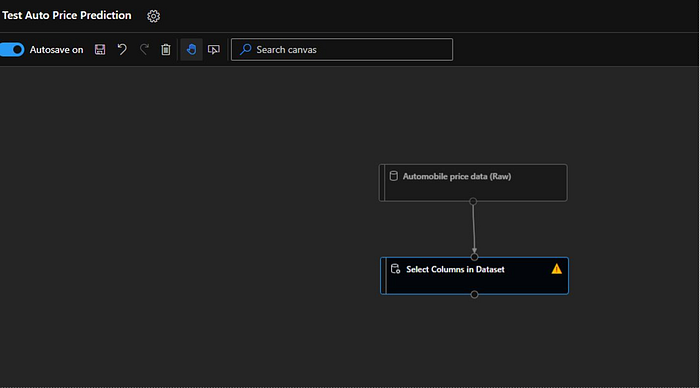Open the yellow warning icon on module
This screenshot has width=700, height=388.
pos(556,269)
